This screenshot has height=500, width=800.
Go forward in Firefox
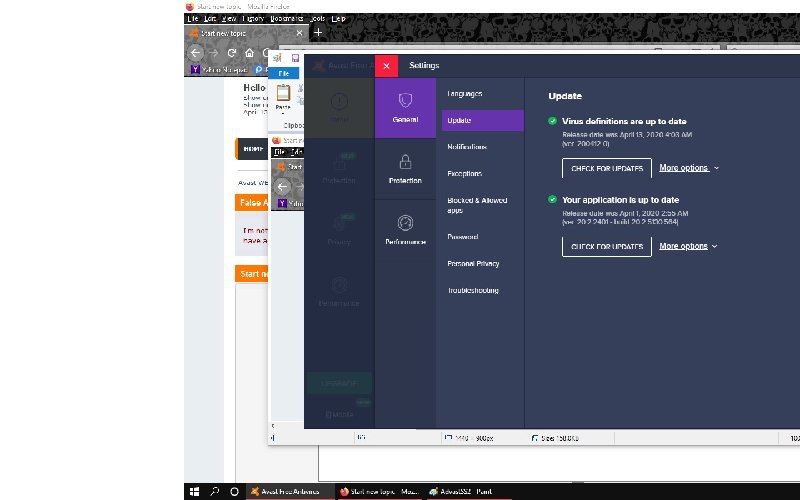pos(214,53)
